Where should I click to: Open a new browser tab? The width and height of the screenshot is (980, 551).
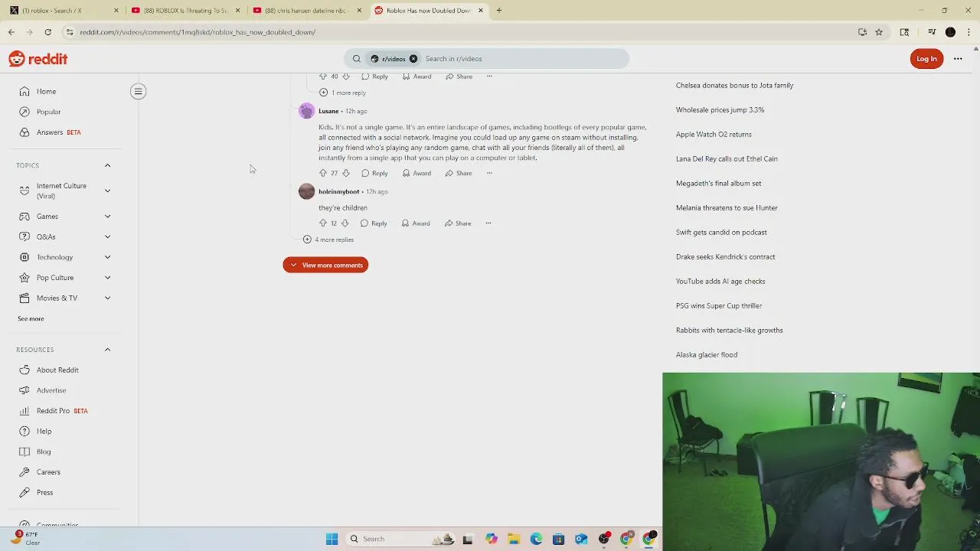pos(498,11)
